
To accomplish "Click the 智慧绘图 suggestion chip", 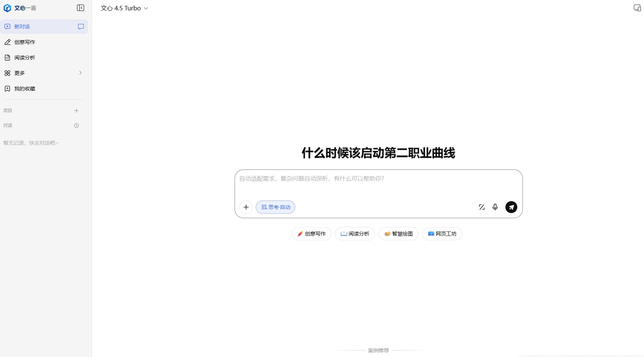I will pyautogui.click(x=398, y=234).
